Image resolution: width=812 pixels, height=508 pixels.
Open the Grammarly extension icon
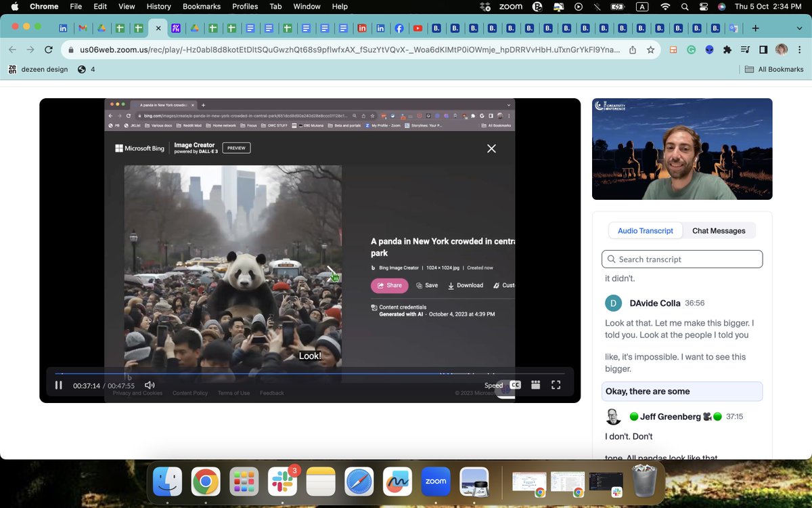click(692, 49)
